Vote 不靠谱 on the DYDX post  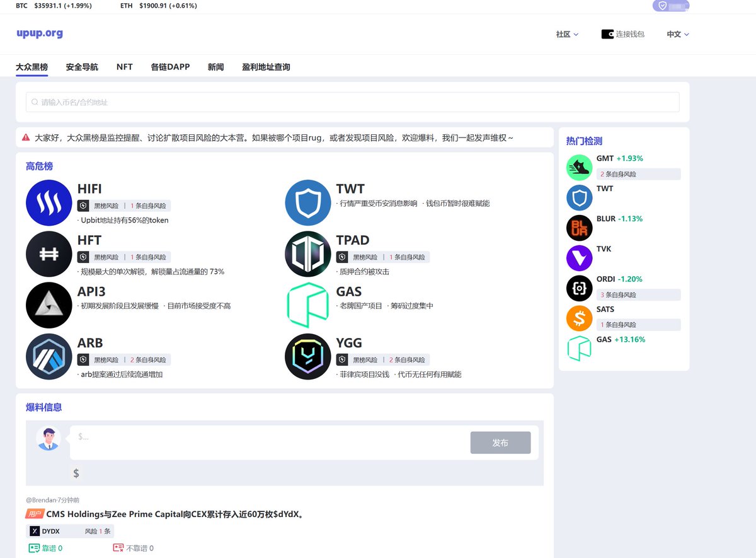[133, 549]
